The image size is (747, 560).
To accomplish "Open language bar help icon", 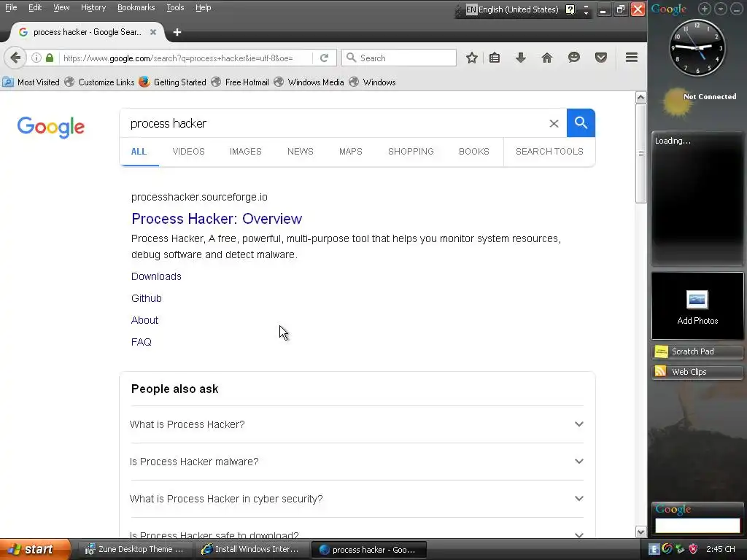I will point(570,9).
